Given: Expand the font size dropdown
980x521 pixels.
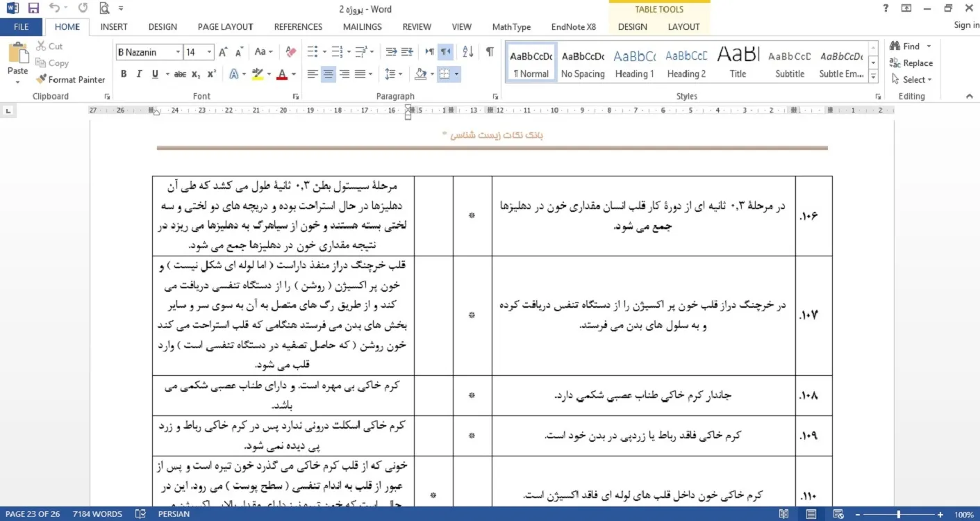Looking at the screenshot, I should [x=209, y=52].
